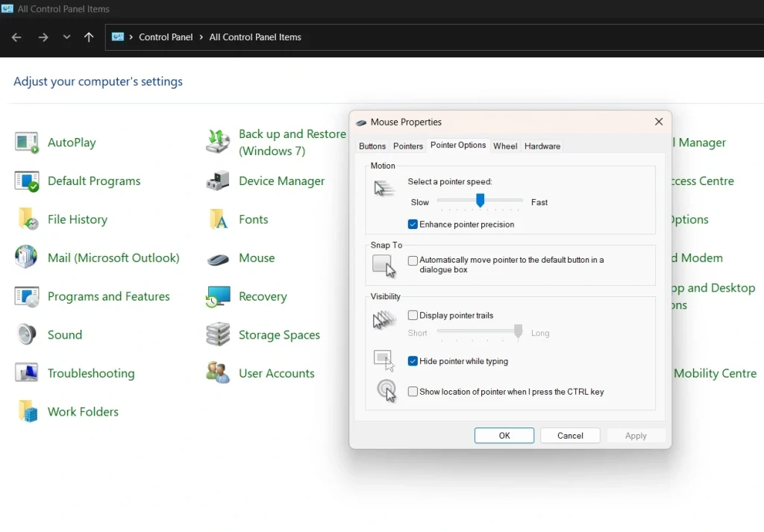This screenshot has height=532, width=764.
Task: Adjust the pointer speed slider
Action: pyautogui.click(x=480, y=200)
